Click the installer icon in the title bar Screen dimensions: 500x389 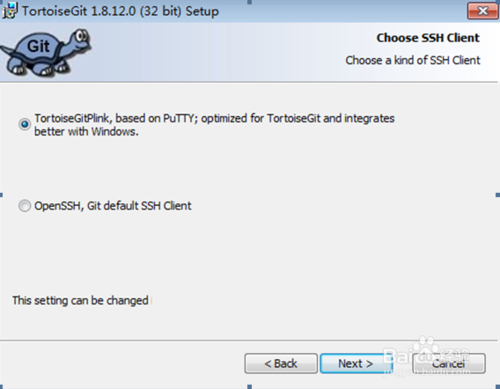[x=9, y=10]
